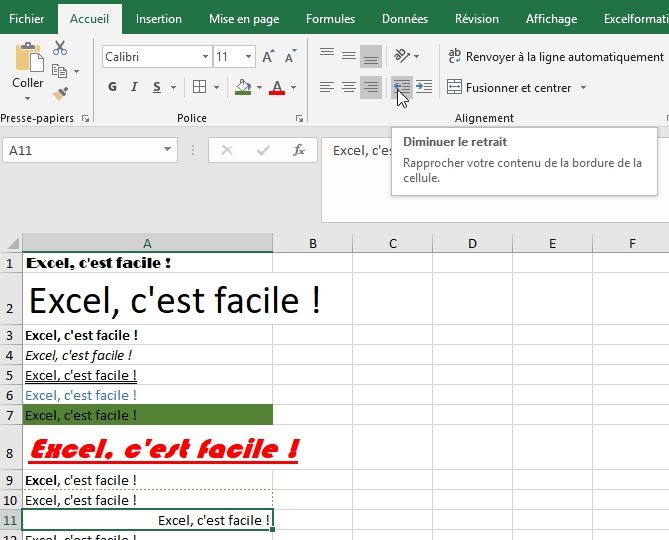Select the green filled cell A7
Viewport: 669px width, 540px height.
(147, 415)
